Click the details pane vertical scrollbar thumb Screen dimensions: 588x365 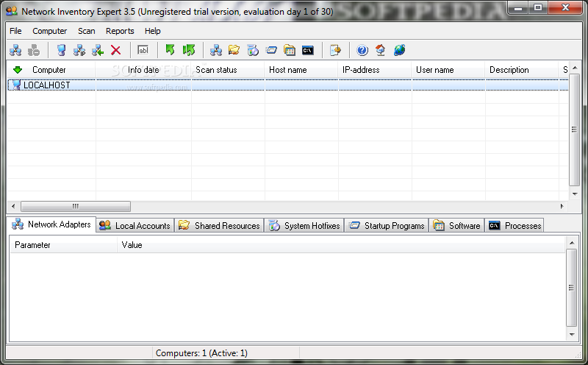pyautogui.click(x=572, y=288)
